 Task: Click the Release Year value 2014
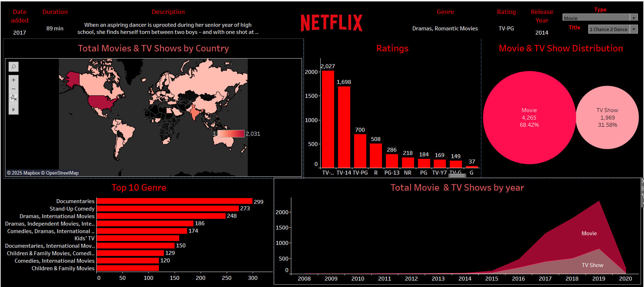[x=542, y=33]
